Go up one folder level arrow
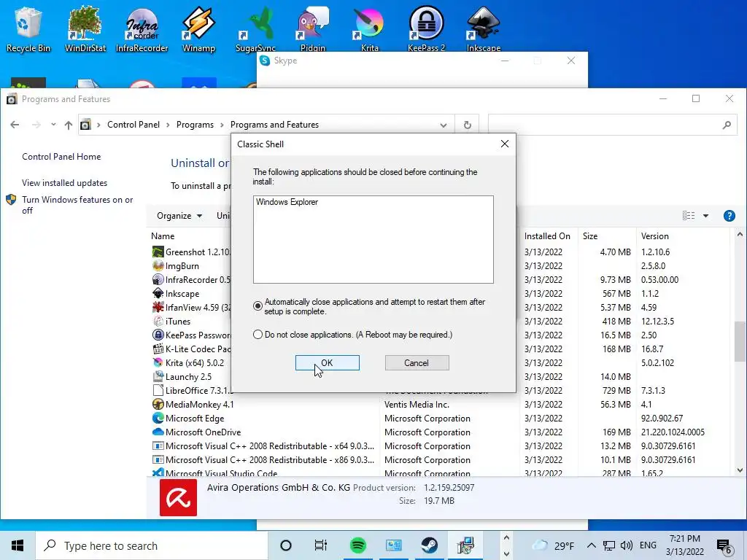This screenshot has height=560, width=747. click(x=68, y=125)
